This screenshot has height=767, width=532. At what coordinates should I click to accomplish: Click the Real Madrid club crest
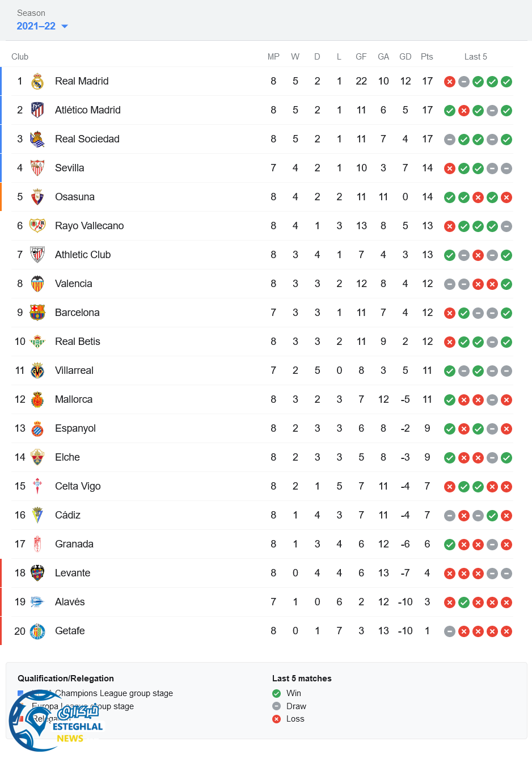coord(37,82)
